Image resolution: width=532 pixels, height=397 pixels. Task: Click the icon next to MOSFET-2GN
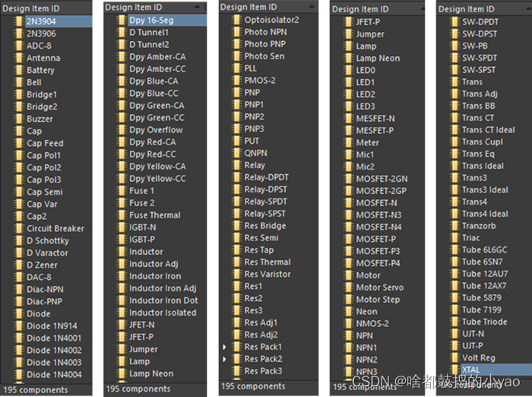pos(348,179)
